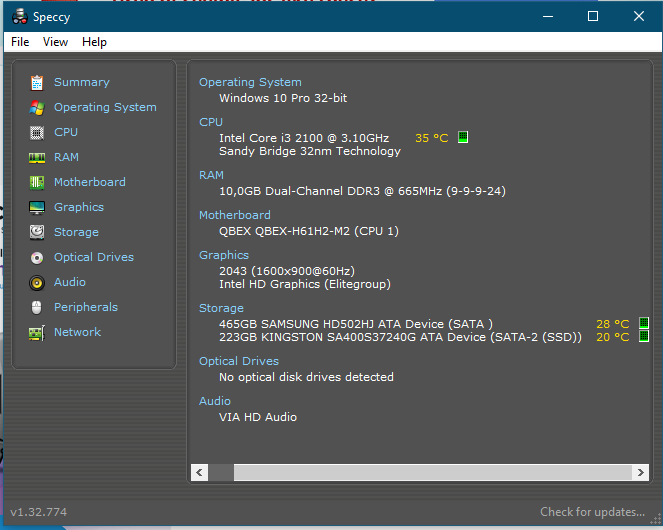Click the Kingston SSD temperature indicator icon

tap(644, 336)
